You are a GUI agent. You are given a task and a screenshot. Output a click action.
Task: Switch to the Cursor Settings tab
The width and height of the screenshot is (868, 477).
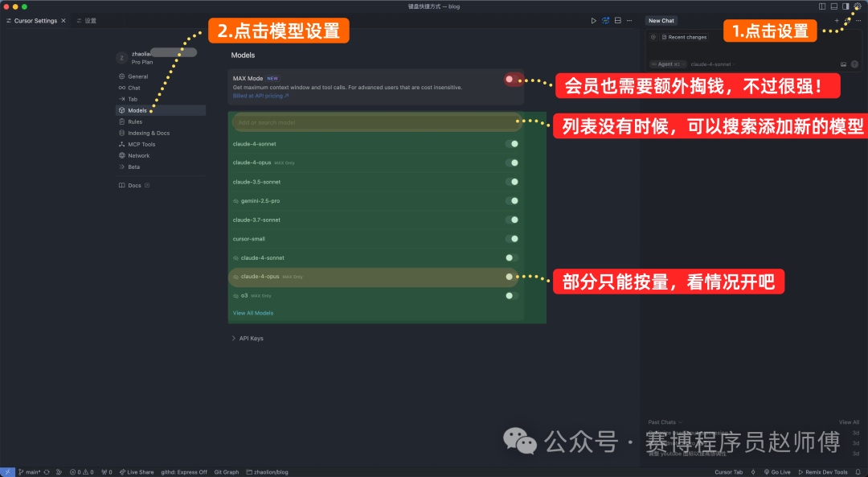coord(35,20)
